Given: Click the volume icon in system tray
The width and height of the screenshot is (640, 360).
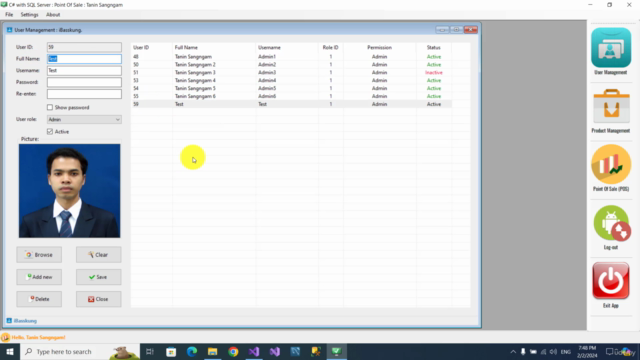Looking at the screenshot, I should pyautogui.click(x=553, y=352).
